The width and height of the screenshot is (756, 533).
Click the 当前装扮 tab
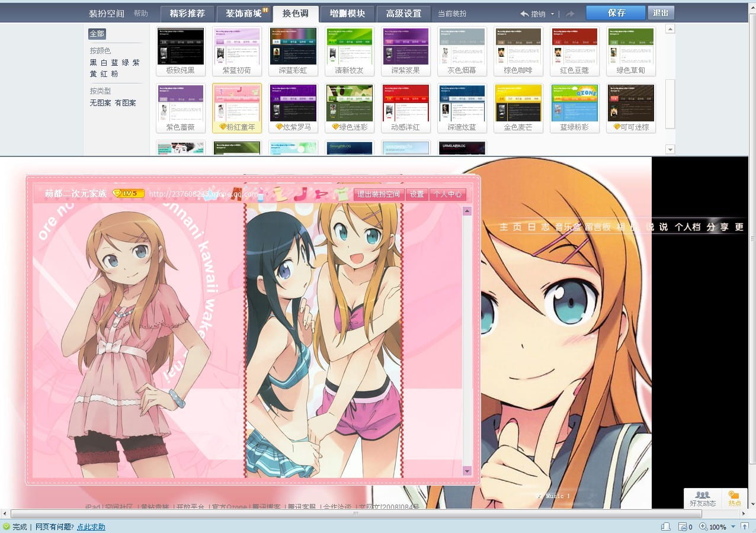pyautogui.click(x=452, y=14)
